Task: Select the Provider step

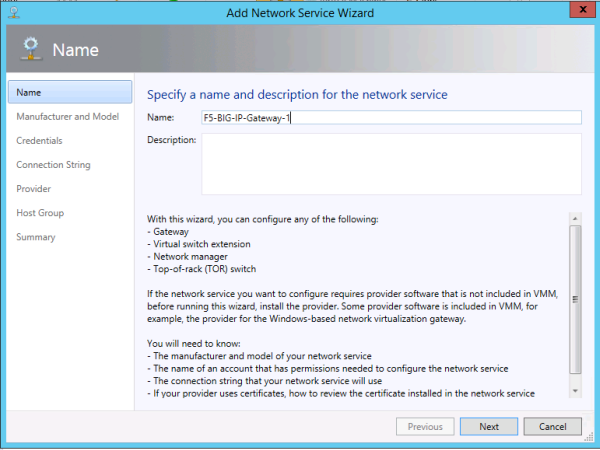Action: pos(34,189)
